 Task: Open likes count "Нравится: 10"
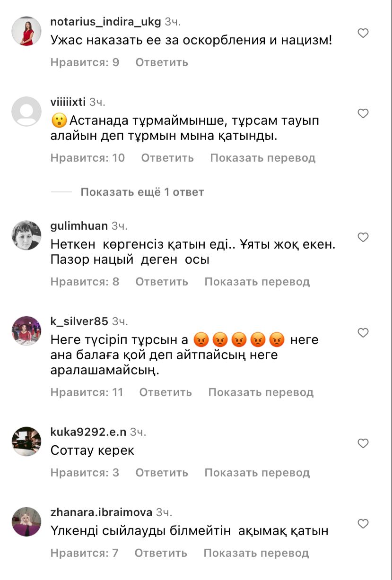point(87,158)
